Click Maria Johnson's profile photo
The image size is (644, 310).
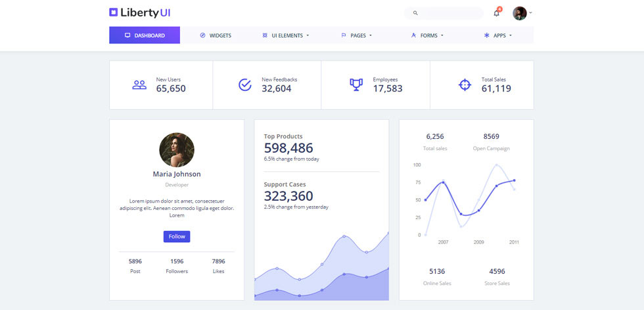(177, 149)
